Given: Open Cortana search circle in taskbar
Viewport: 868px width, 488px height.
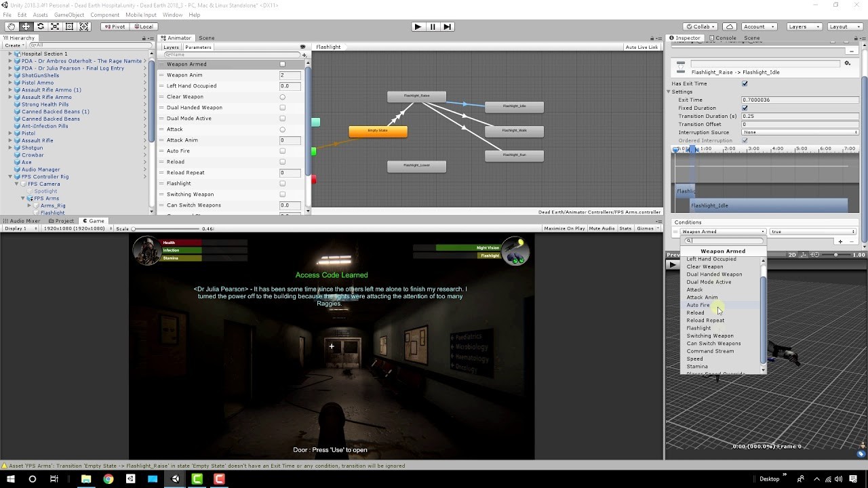Looking at the screenshot, I should tap(32, 479).
